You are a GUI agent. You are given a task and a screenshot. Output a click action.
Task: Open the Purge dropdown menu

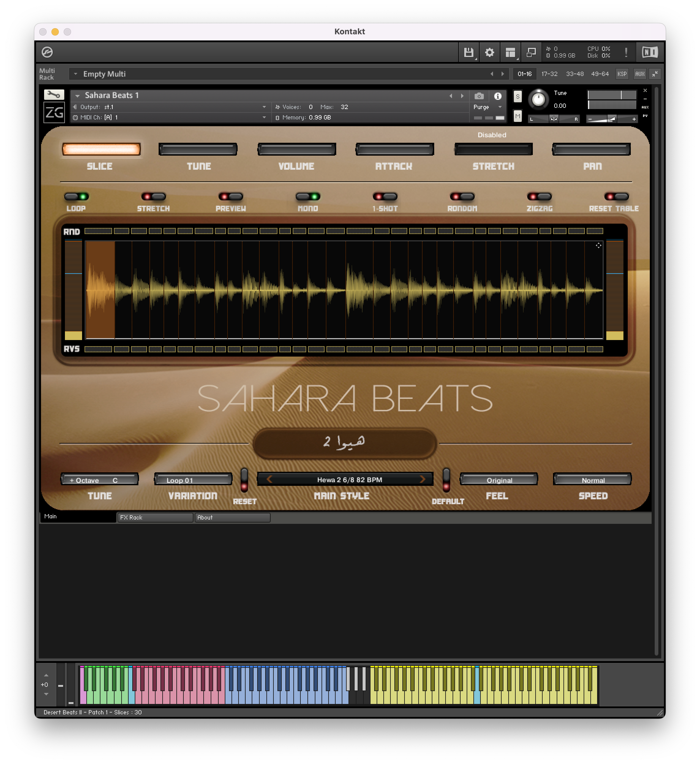(x=487, y=107)
